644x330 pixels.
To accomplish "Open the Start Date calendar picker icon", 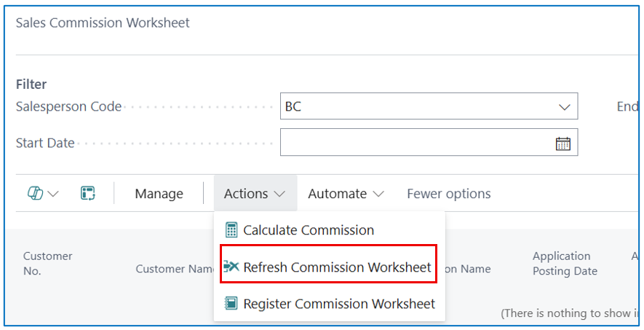I will [562, 144].
